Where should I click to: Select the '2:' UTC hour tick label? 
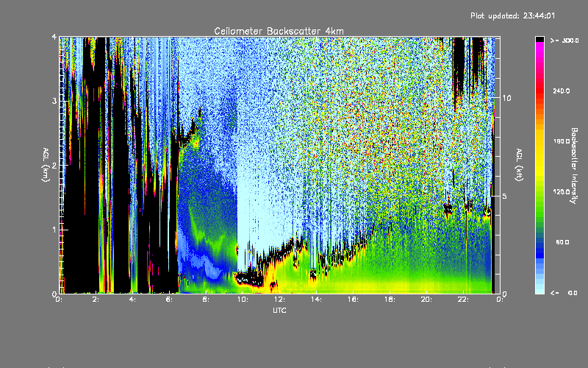point(96,300)
